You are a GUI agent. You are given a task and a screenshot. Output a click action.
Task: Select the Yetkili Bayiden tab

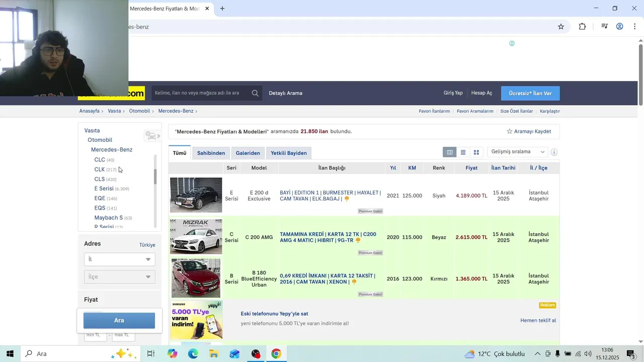coord(289,153)
